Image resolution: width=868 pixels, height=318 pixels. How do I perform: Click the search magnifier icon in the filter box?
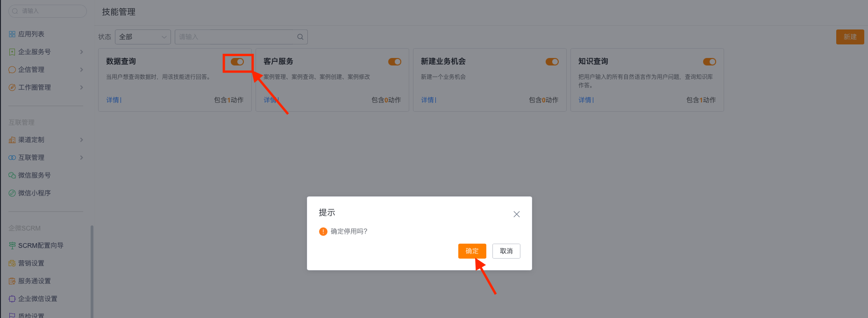[300, 37]
